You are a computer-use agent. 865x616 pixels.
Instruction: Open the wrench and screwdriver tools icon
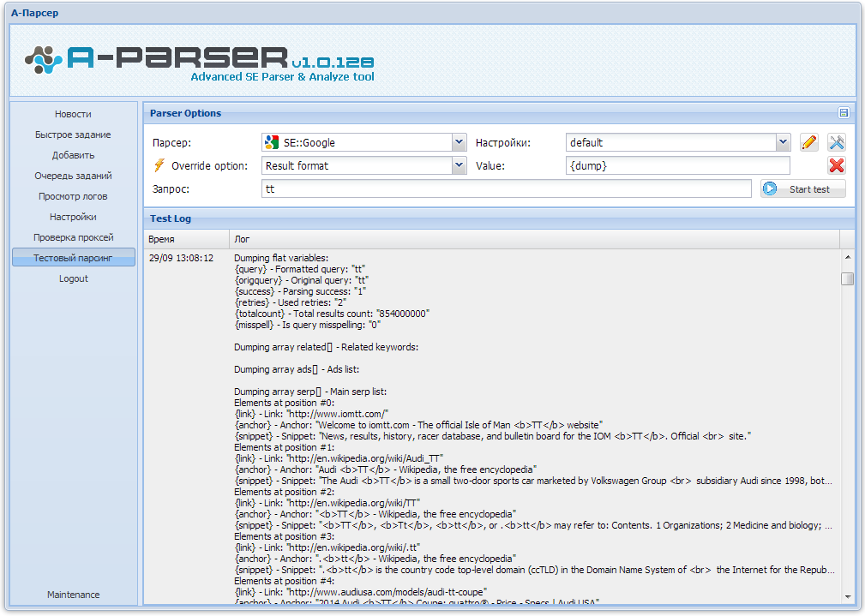[x=837, y=142]
